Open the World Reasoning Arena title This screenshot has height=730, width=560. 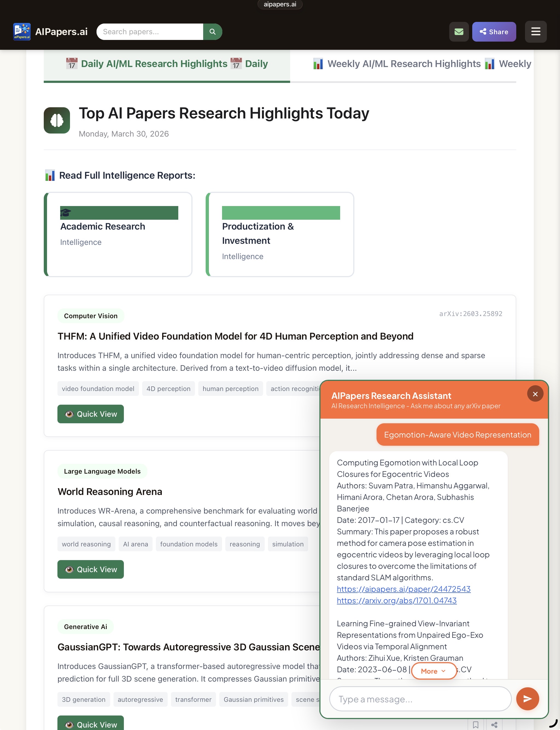click(x=110, y=492)
